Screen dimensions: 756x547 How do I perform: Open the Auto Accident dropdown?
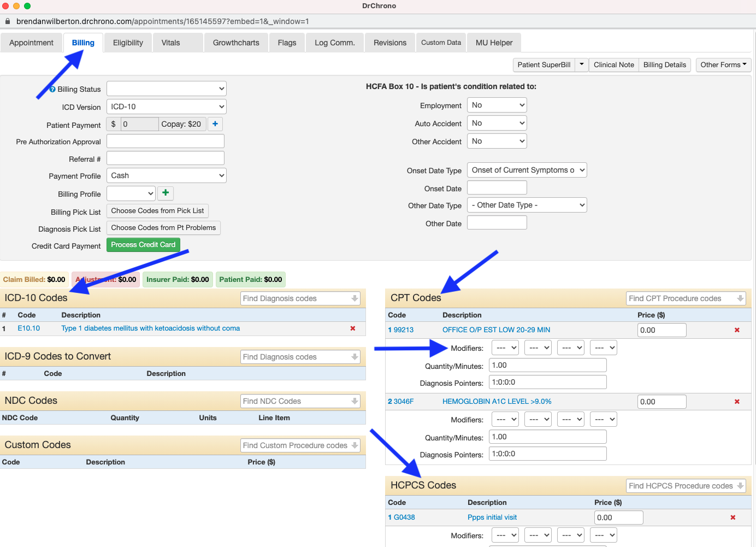click(x=497, y=123)
